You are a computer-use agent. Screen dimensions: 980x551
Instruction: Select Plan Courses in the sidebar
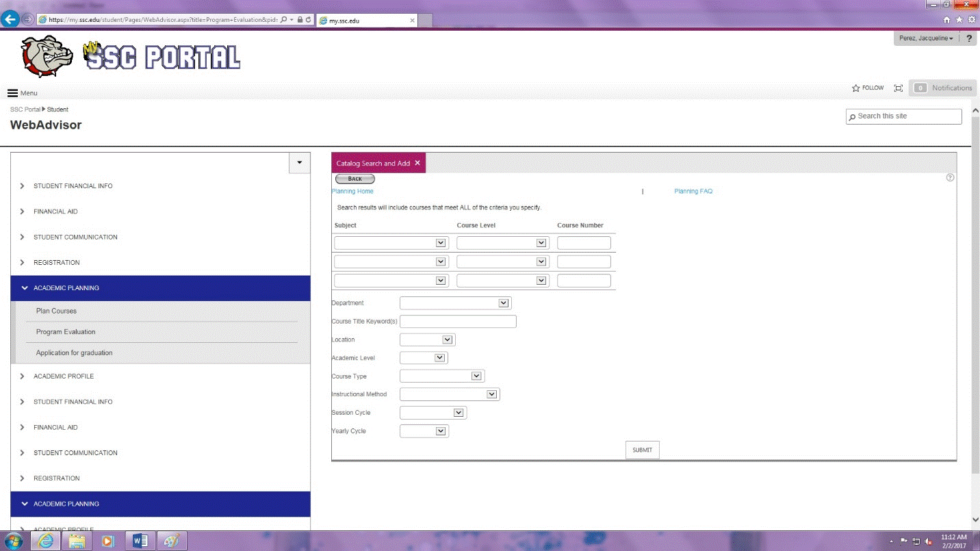point(56,311)
